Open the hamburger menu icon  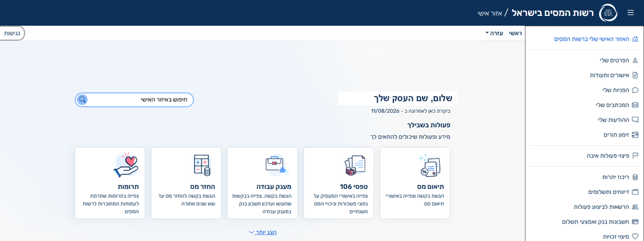[x=631, y=13]
